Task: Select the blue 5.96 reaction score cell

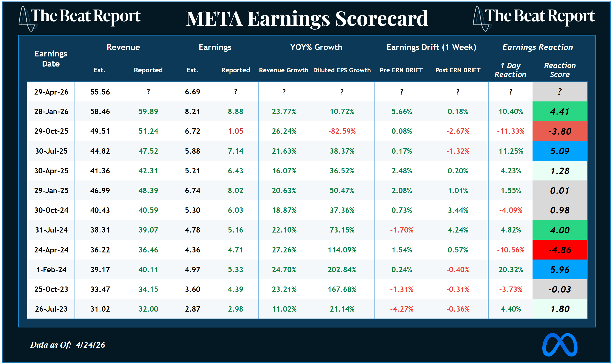Action: coord(560,269)
